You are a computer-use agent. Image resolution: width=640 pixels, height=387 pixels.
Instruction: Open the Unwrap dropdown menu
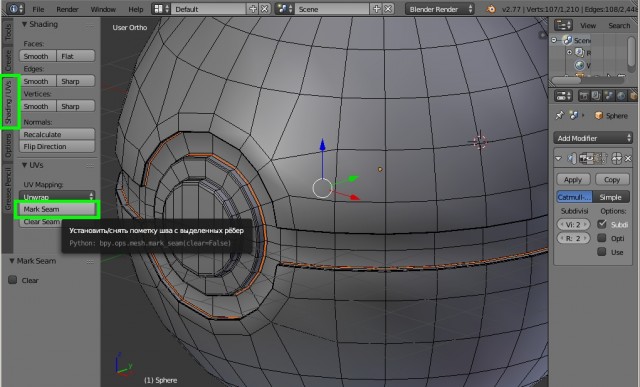[57, 197]
